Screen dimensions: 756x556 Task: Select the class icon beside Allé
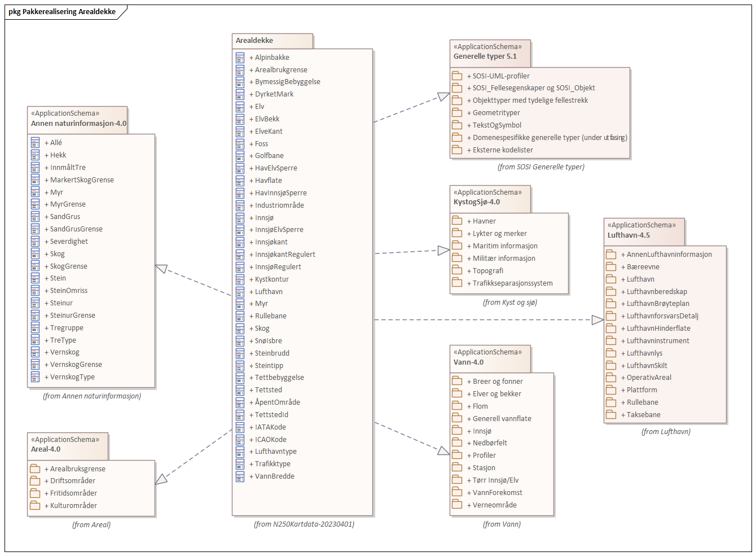click(x=35, y=143)
